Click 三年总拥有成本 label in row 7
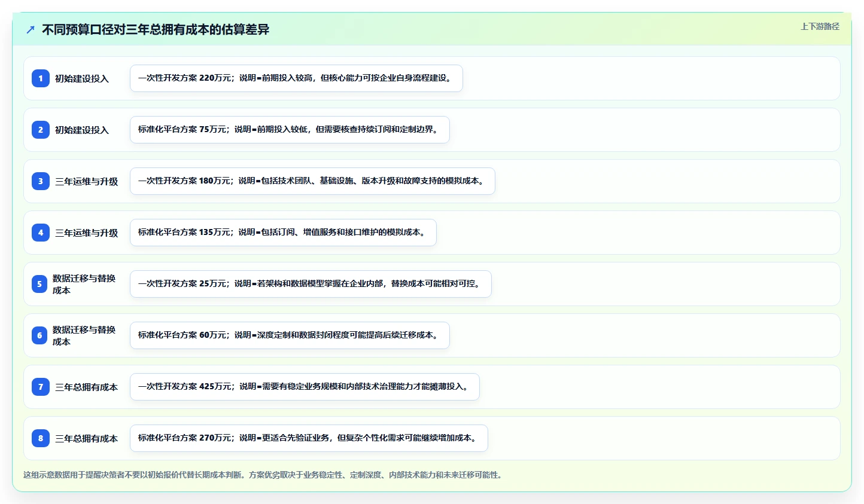This screenshot has width=864, height=504. [87, 387]
